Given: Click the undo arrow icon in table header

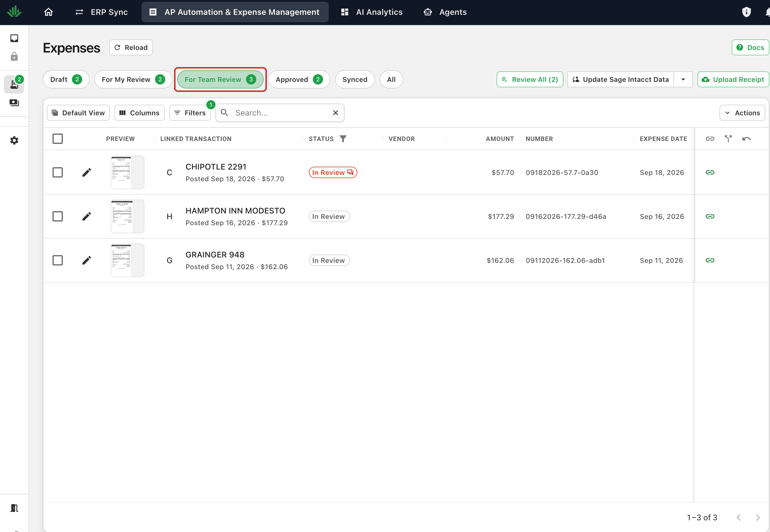Looking at the screenshot, I should point(746,139).
